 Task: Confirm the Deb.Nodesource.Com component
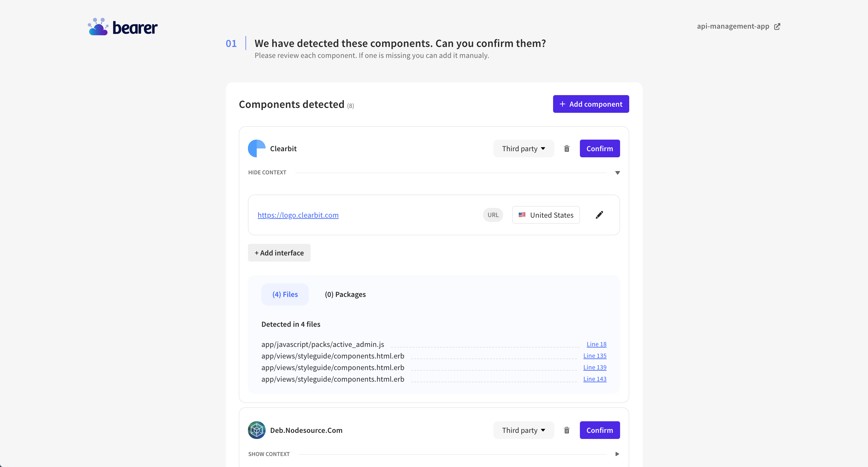(x=599, y=430)
